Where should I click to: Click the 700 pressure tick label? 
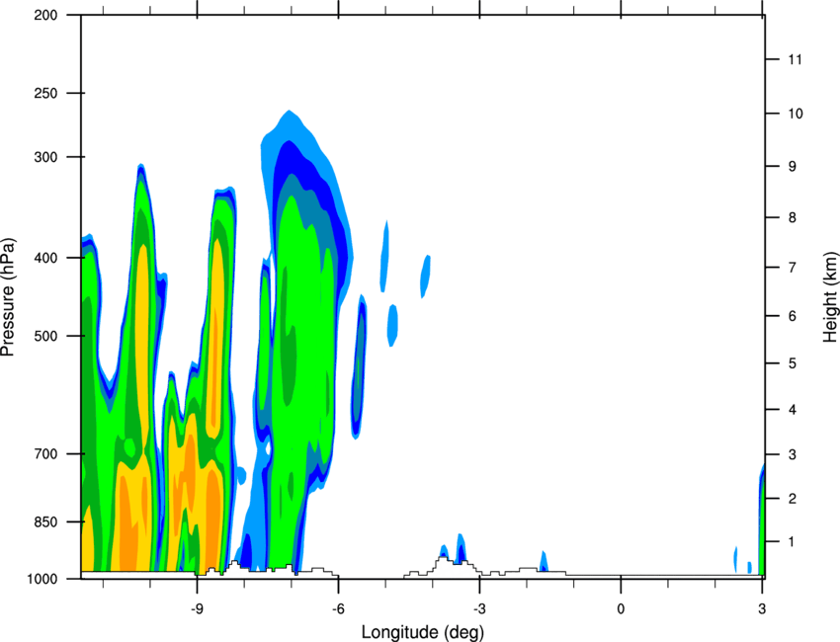(46, 453)
